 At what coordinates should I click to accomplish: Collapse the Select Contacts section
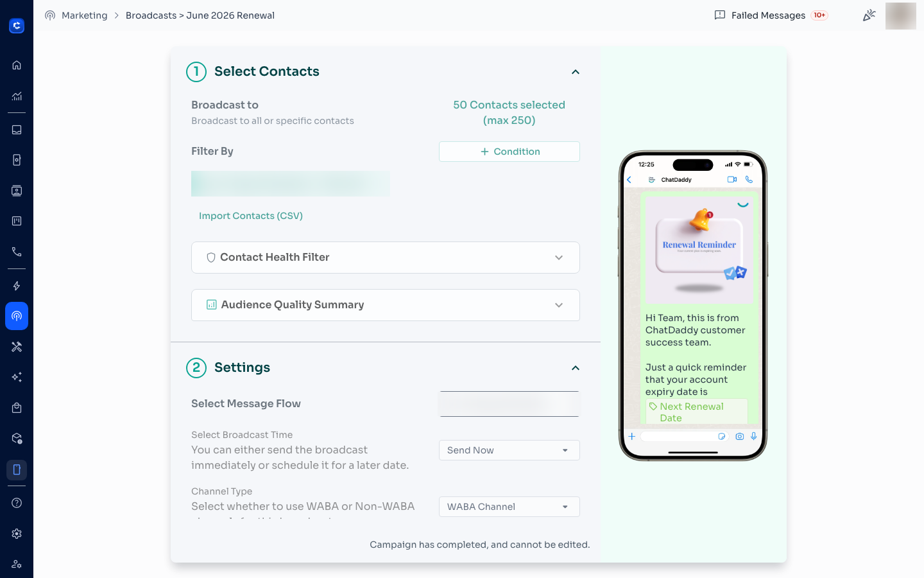576,72
